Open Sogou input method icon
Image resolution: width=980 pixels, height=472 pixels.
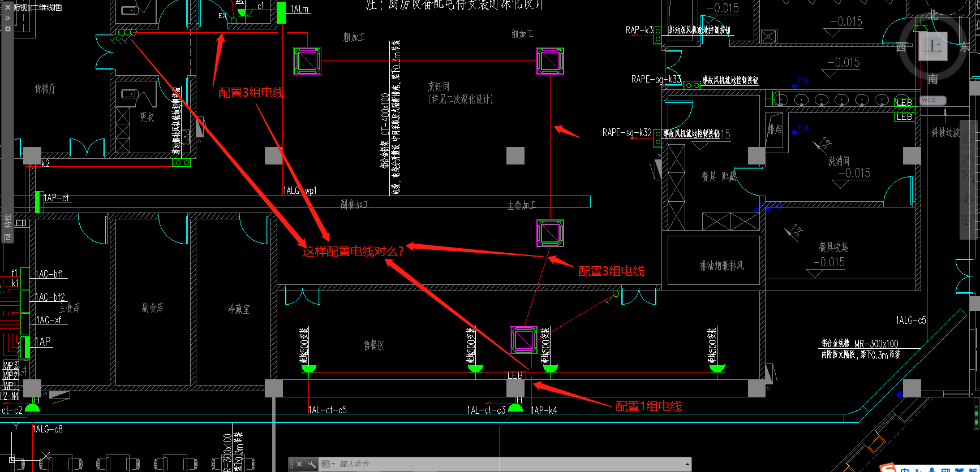(x=889, y=468)
